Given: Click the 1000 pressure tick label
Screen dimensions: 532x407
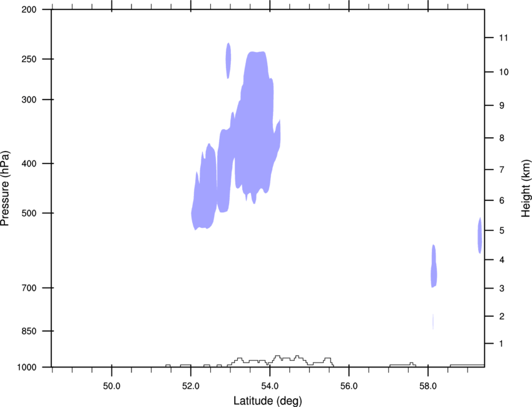Looking at the screenshot, I should pyautogui.click(x=27, y=368).
